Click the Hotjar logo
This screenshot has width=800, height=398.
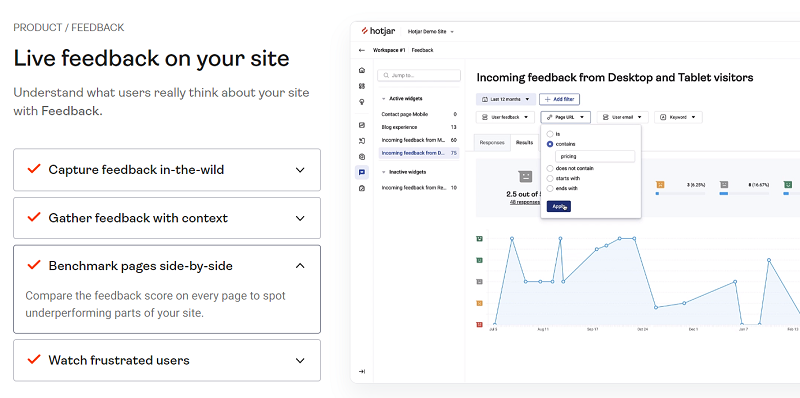tap(378, 31)
